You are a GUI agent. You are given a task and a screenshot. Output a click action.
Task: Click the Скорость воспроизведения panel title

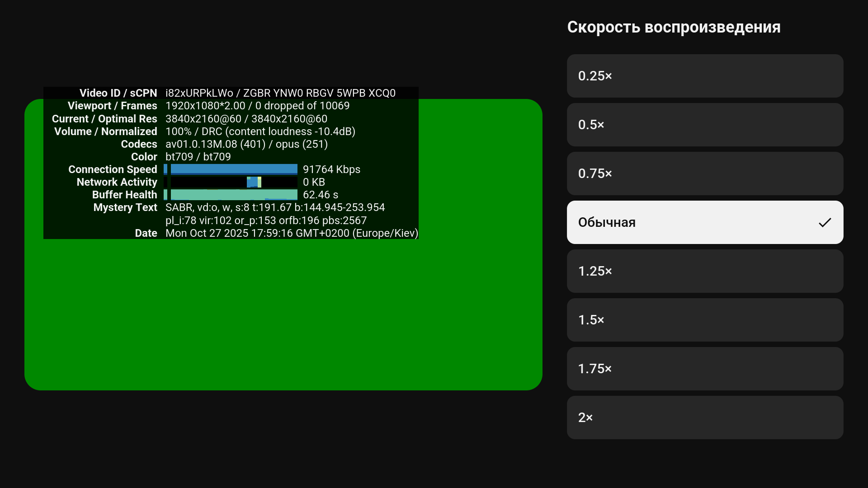674,27
